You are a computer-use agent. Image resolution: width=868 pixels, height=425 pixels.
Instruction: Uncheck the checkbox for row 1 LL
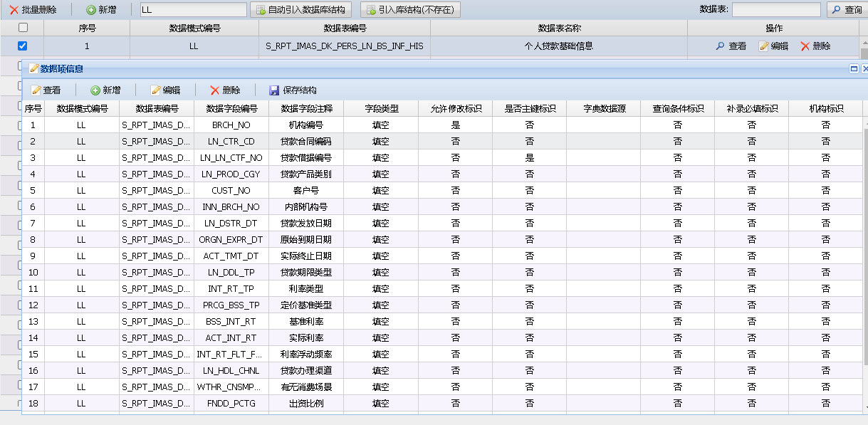pyautogui.click(x=23, y=46)
